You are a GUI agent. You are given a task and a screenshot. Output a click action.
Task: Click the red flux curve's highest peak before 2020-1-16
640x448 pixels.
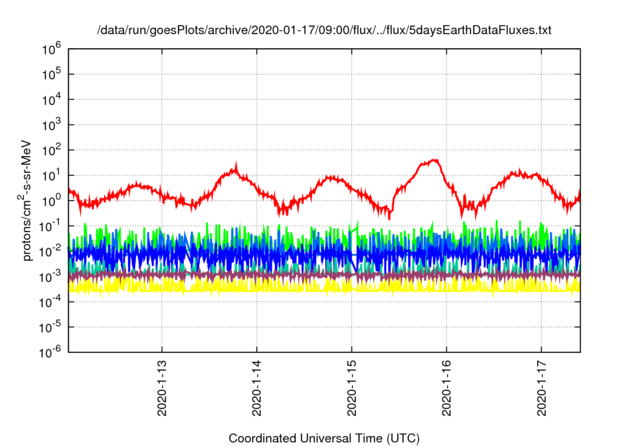tap(433, 160)
